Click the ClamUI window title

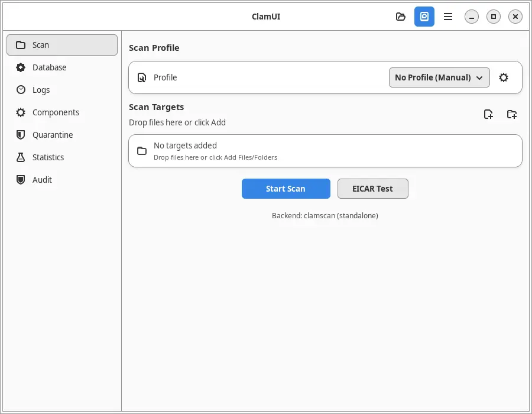point(266,17)
